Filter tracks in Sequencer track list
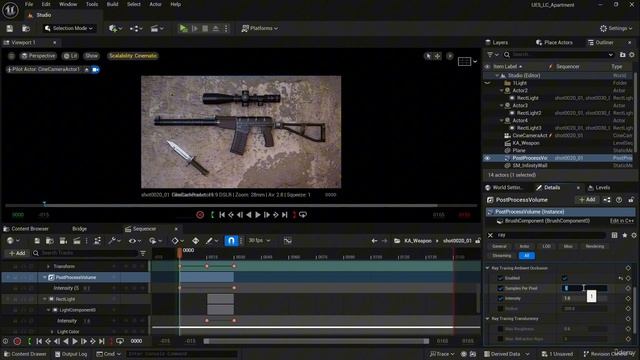This screenshot has height=360, width=640. tap(143, 253)
